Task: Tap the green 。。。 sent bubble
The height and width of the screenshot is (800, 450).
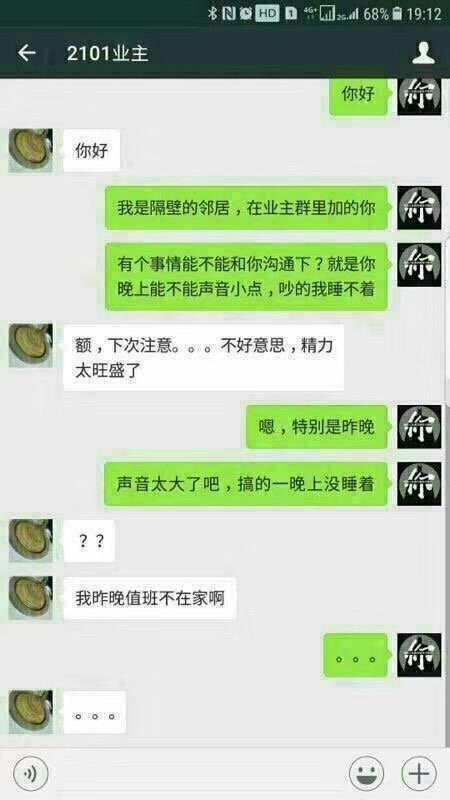Action: point(356,655)
